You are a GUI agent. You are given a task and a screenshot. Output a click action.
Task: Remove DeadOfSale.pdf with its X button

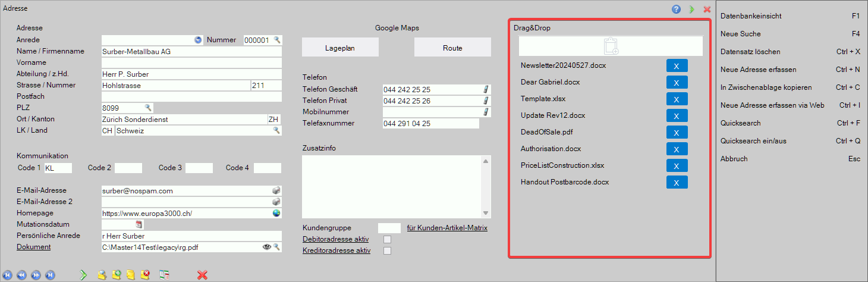pyautogui.click(x=677, y=132)
